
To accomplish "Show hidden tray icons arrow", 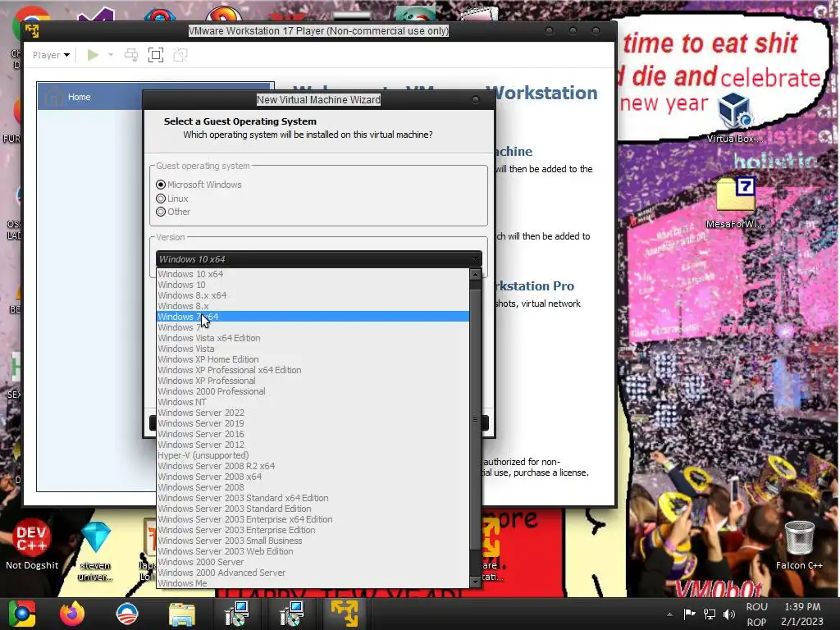I will pyautogui.click(x=669, y=614).
